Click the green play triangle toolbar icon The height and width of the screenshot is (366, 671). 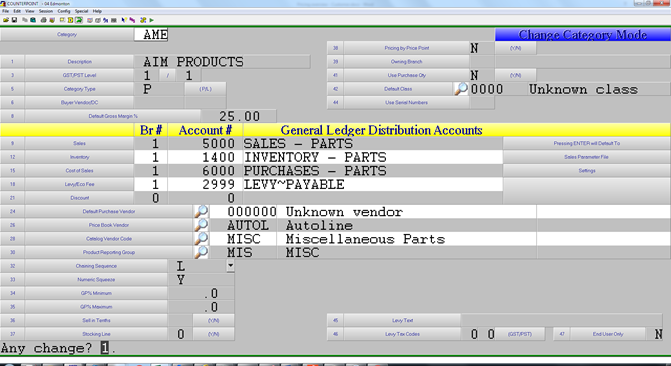coord(151,20)
